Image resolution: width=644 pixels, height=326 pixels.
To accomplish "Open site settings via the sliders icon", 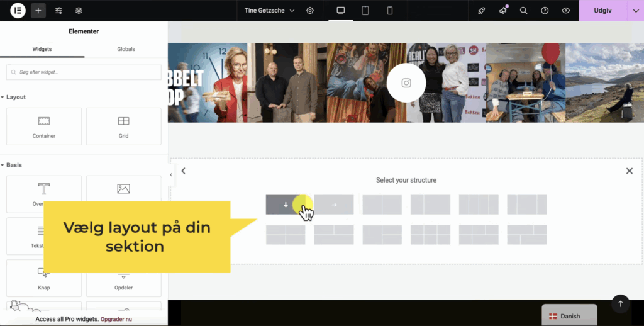I will pyautogui.click(x=58, y=11).
